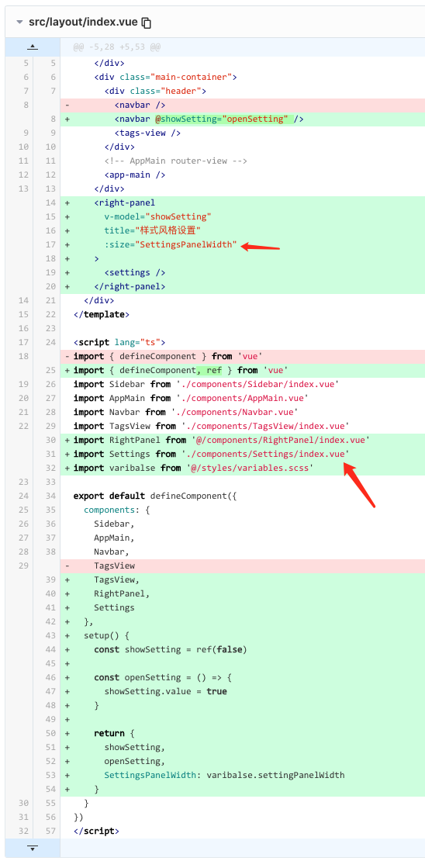Click new line number 17
The image size is (425, 868).
click(51, 244)
